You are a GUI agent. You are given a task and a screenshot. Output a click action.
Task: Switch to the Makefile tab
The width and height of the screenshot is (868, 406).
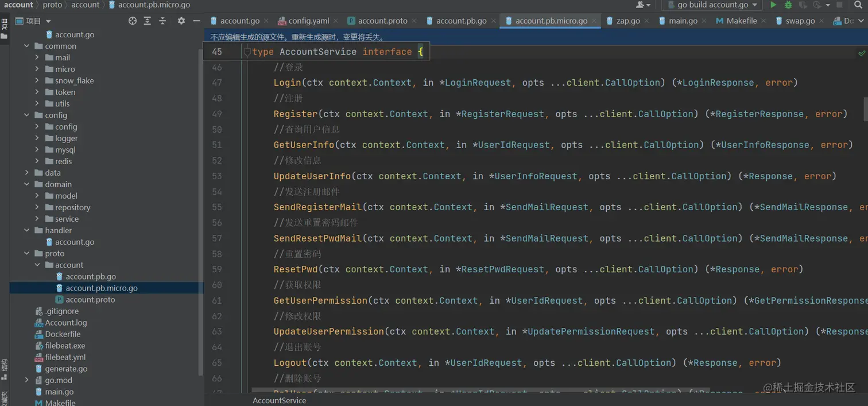click(x=742, y=21)
